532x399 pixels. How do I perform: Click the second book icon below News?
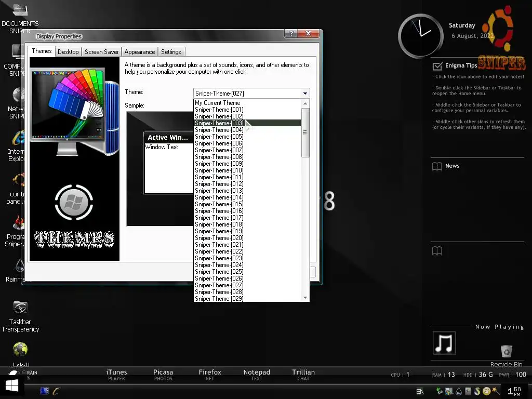point(437,251)
